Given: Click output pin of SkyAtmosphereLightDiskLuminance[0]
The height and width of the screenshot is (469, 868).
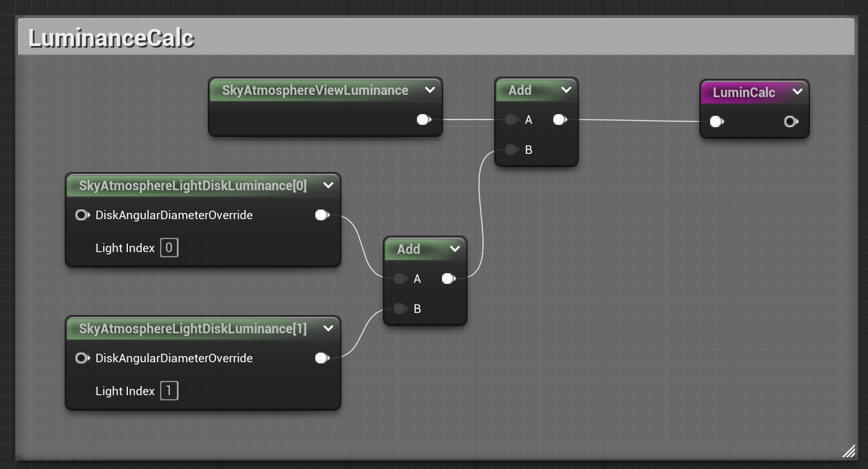Looking at the screenshot, I should click(x=322, y=215).
